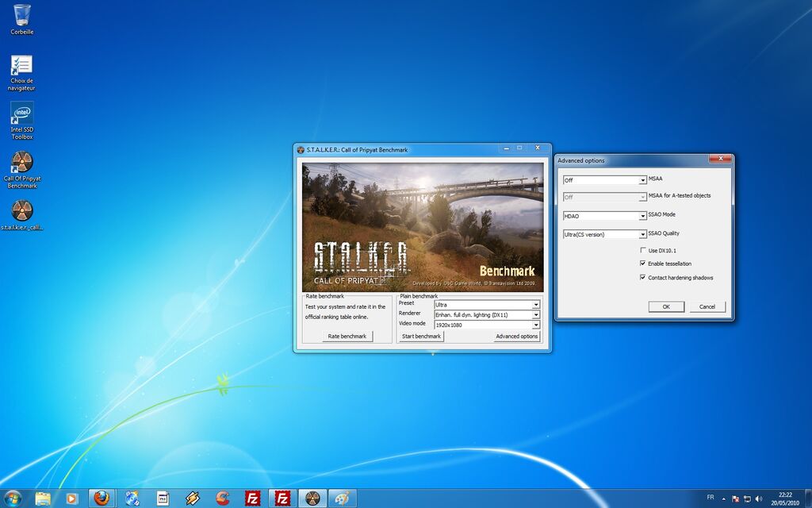Image resolution: width=812 pixels, height=508 pixels.
Task: Click the Winamp lightning bolt taskbar icon
Action: click(x=193, y=498)
